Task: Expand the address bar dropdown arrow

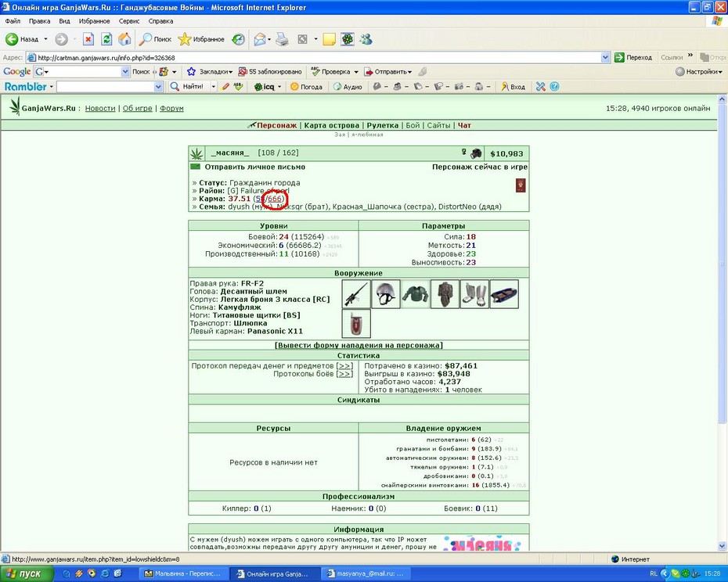Action: [605, 58]
